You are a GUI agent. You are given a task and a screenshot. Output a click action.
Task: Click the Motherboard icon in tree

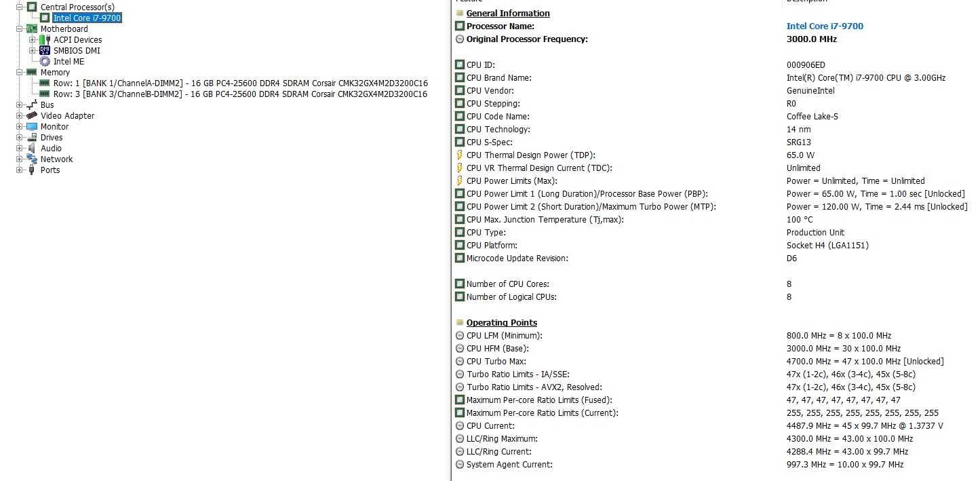click(31, 28)
